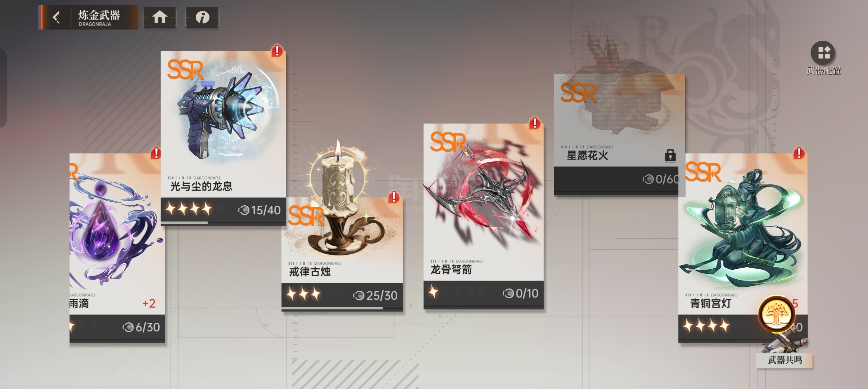868x389 pixels.
Task: Select the 雨滴 purple droplet card
Action: (x=117, y=248)
